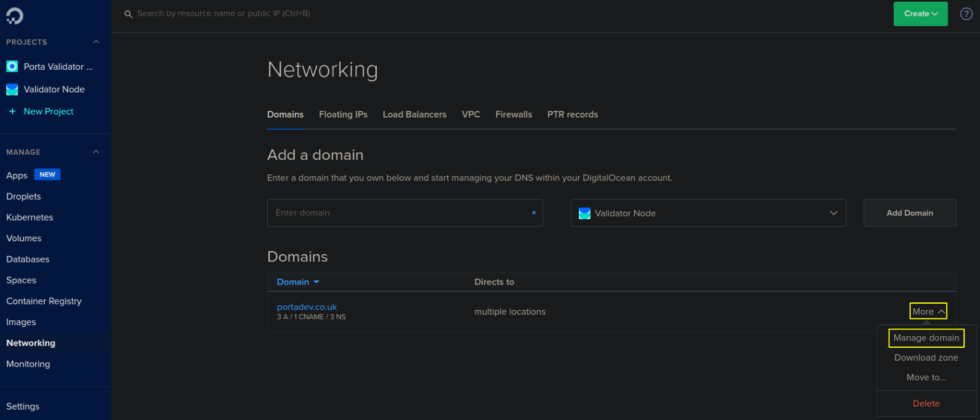The height and width of the screenshot is (420, 980).
Task: Click the plus icon beside New Project
Action: coord(12,111)
